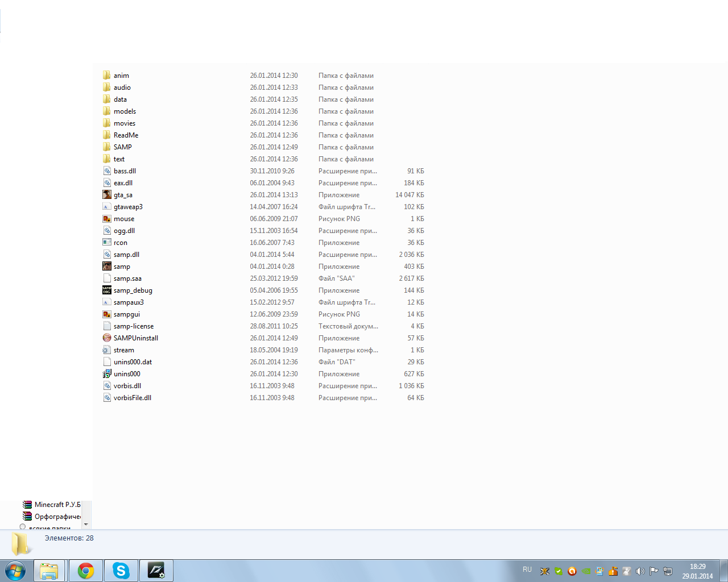
Task: Select the audio folder icon
Action: click(x=107, y=88)
